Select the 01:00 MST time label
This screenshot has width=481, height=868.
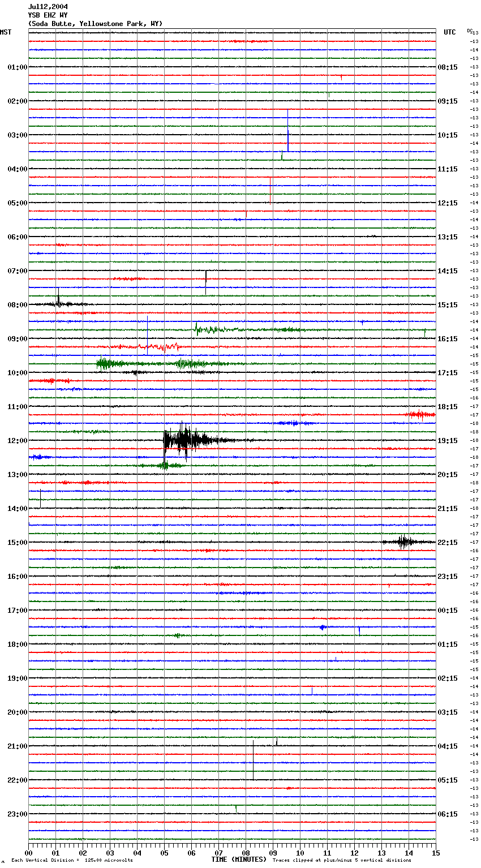tap(17, 67)
